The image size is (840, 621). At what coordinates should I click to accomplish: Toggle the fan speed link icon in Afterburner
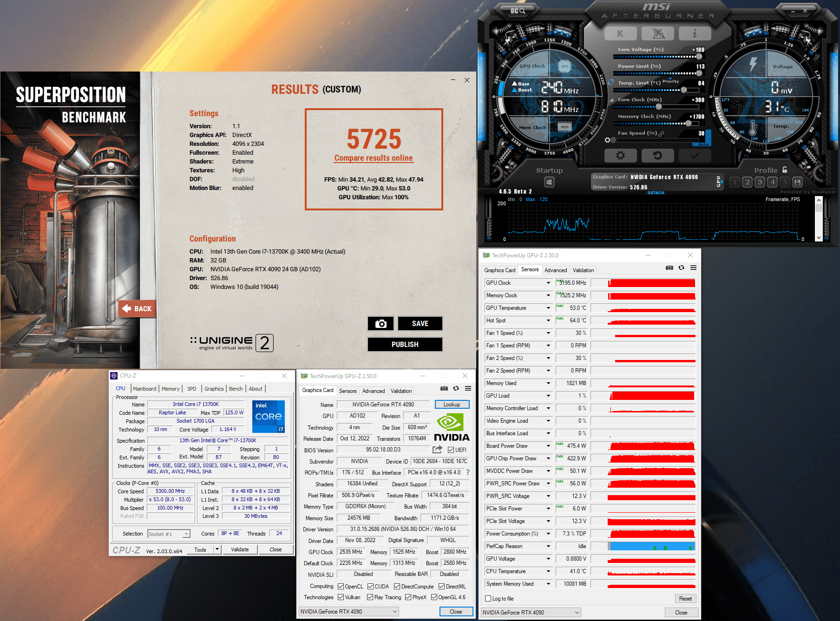661,133
